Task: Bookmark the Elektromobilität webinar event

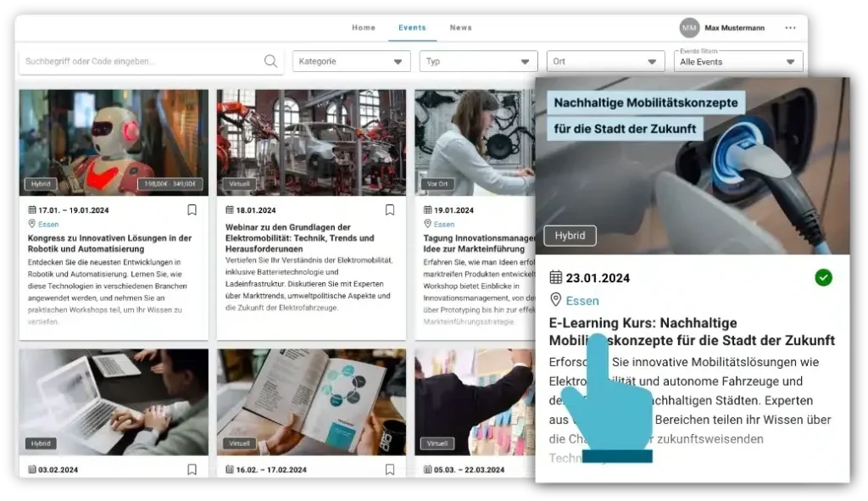Action: (x=390, y=210)
